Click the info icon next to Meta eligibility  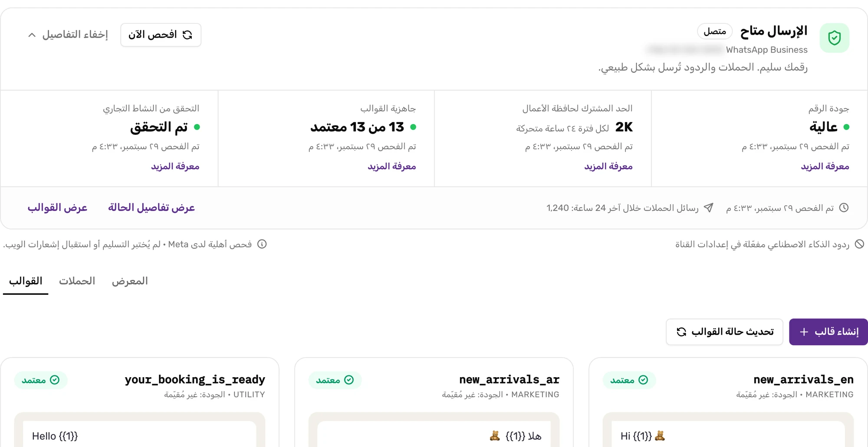click(262, 244)
